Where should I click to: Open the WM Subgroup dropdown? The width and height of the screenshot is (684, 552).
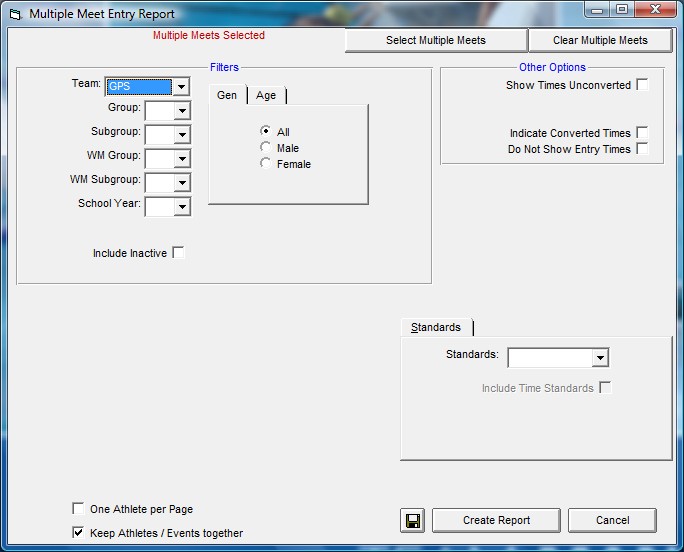[x=182, y=182]
